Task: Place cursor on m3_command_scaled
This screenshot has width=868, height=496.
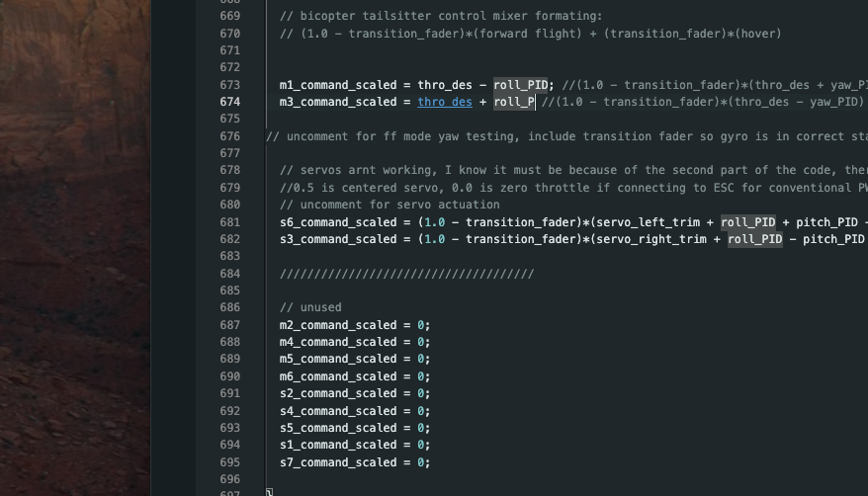Action: 338,102
